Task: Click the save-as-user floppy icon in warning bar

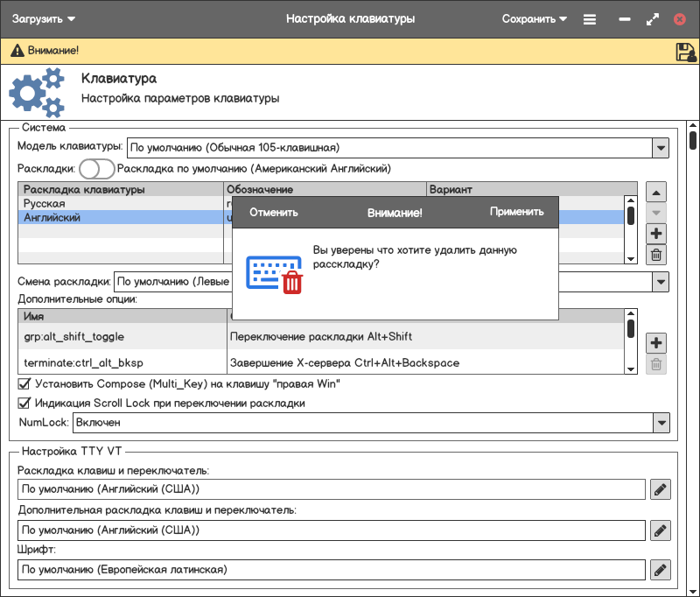Action: pyautogui.click(x=685, y=52)
